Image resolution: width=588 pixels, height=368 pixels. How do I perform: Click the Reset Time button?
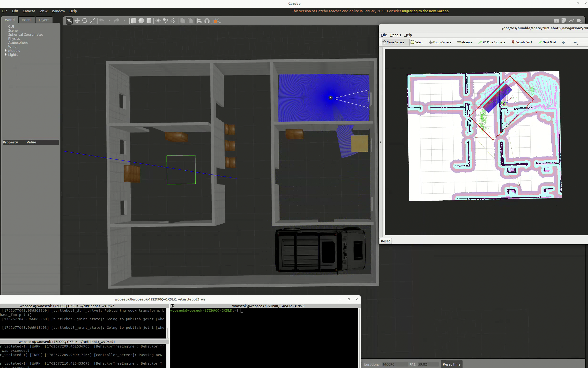(451, 364)
